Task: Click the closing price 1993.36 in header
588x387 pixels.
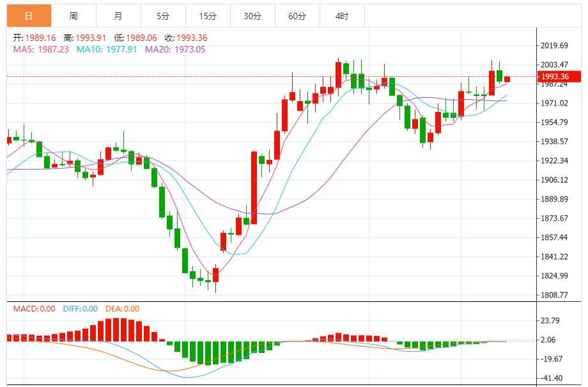Action: 192,38
